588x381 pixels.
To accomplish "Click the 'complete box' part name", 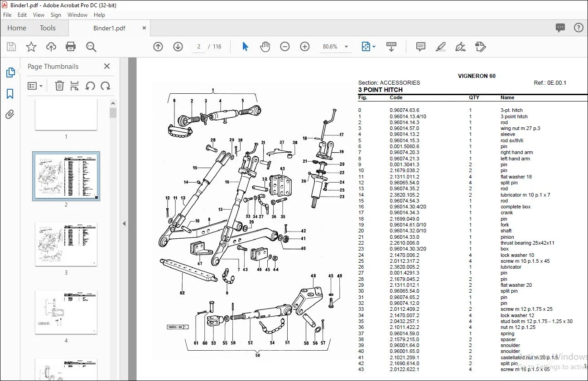I will [x=516, y=207].
